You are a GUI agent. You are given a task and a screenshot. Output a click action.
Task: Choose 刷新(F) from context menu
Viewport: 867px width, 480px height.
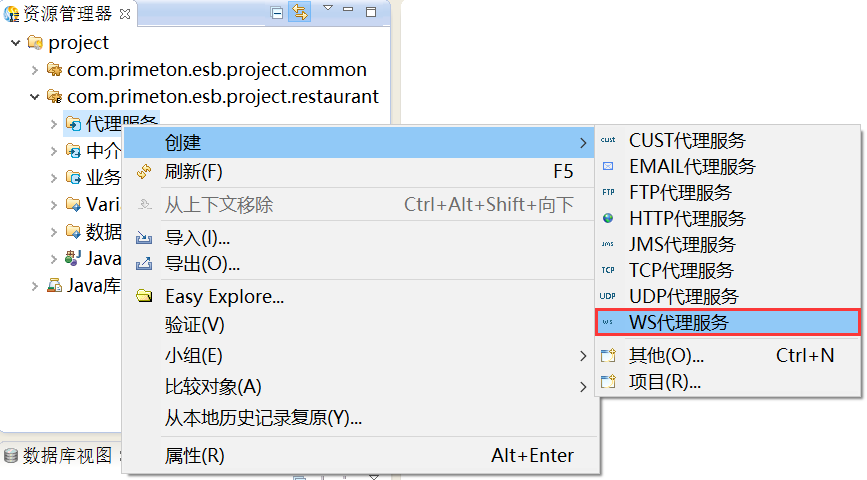(x=359, y=172)
